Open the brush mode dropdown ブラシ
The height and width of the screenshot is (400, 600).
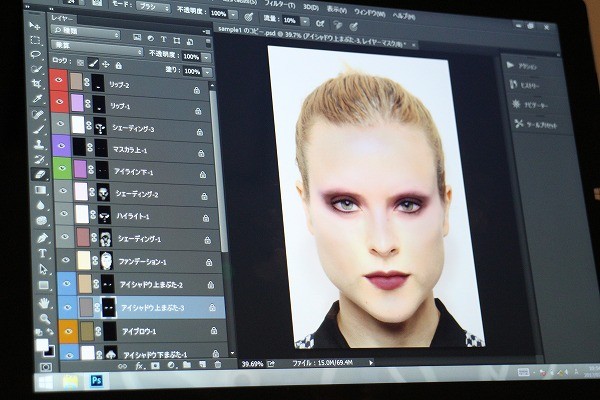point(155,7)
